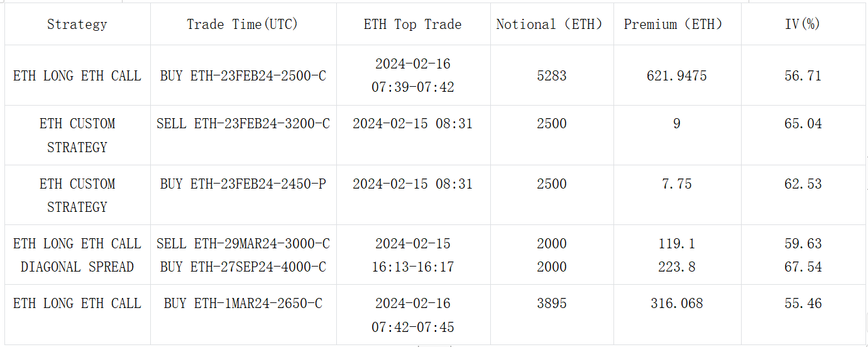
Task: Click the Strategy column header
Action: coord(77,25)
